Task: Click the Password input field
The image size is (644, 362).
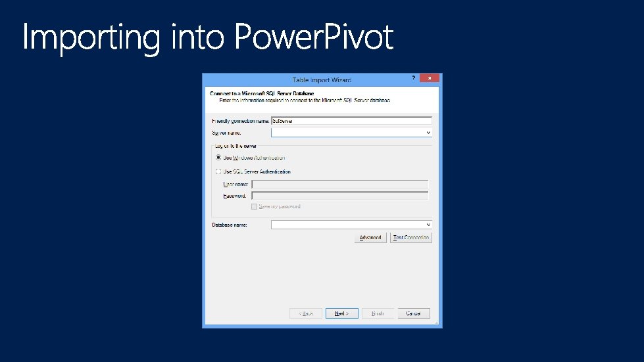Action: (x=340, y=196)
